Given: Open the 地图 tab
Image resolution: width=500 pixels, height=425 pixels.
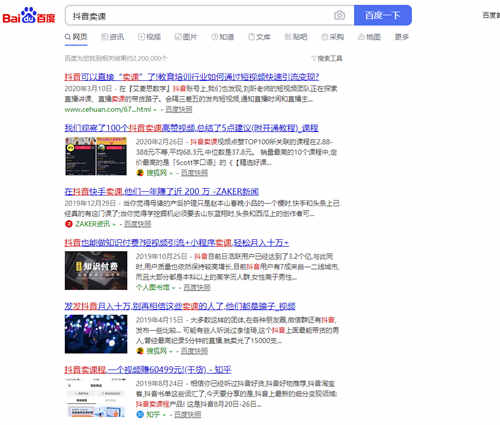Looking at the screenshot, I should [369, 37].
